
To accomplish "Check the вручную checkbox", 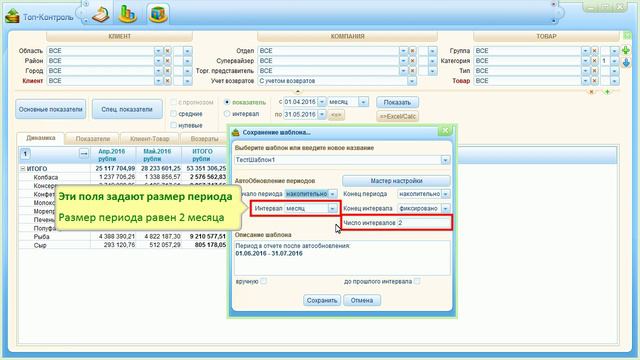I will [x=264, y=281].
